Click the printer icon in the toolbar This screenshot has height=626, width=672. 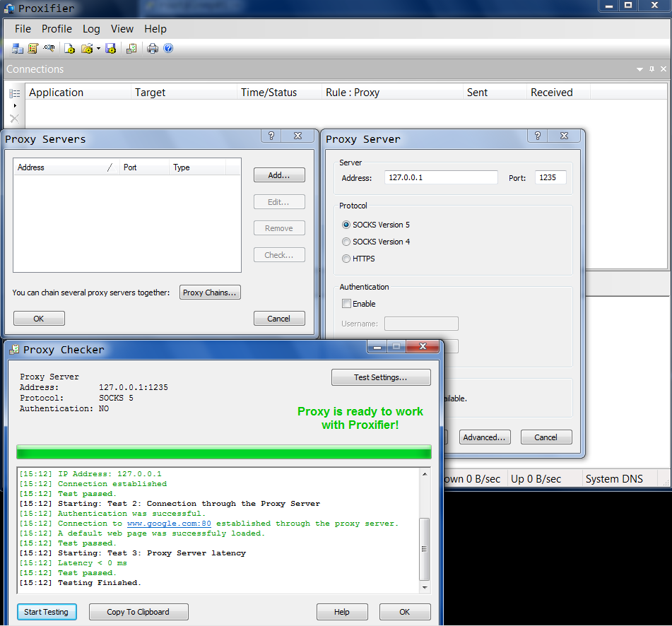[x=152, y=49]
